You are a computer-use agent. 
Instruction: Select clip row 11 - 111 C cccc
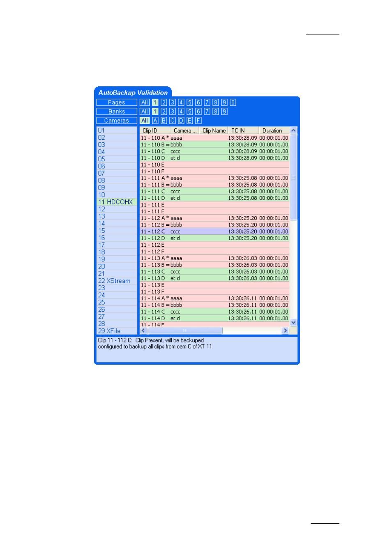point(214,192)
